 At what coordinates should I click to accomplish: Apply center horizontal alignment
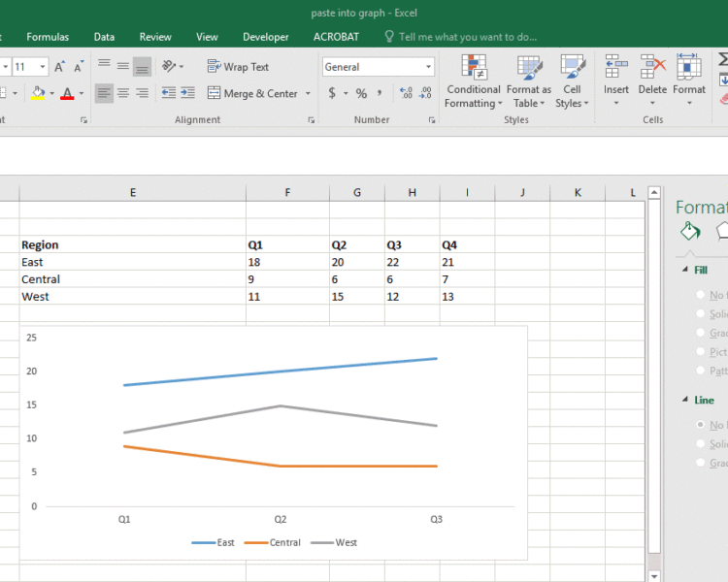coord(123,93)
